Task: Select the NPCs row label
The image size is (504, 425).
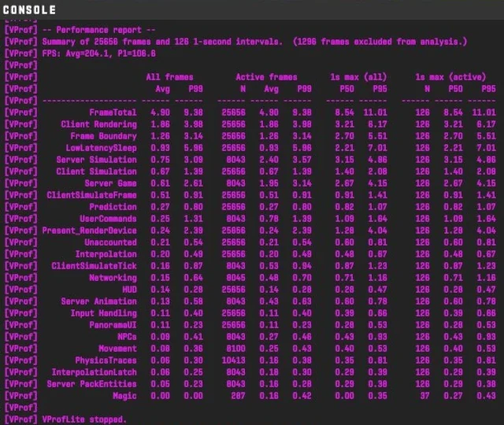Action: (x=127, y=337)
